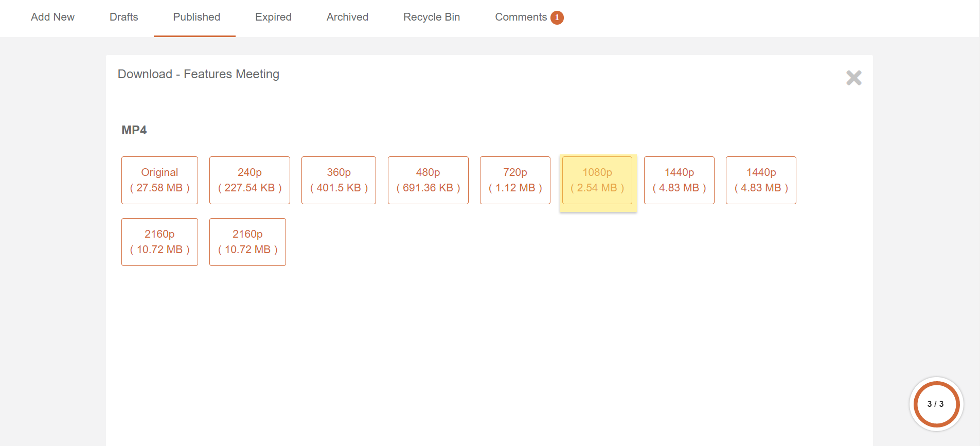Select the 720p 1.12 MB download

[515, 180]
